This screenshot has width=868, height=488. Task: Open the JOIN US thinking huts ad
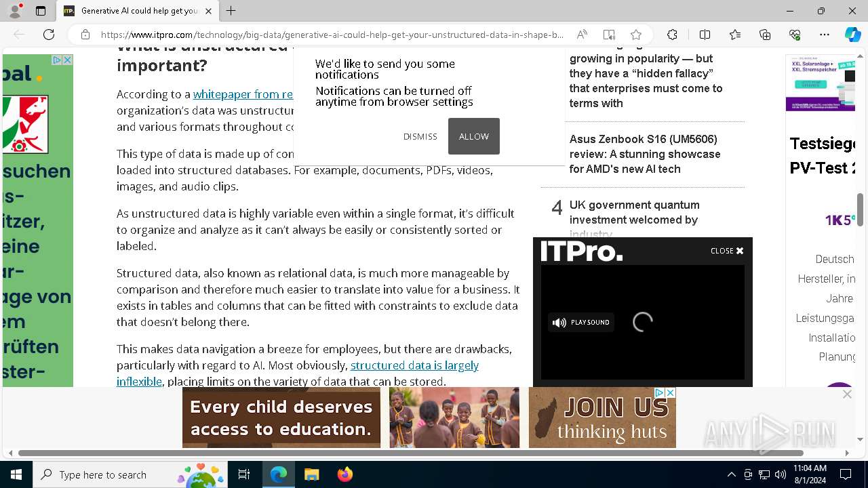[602, 418]
